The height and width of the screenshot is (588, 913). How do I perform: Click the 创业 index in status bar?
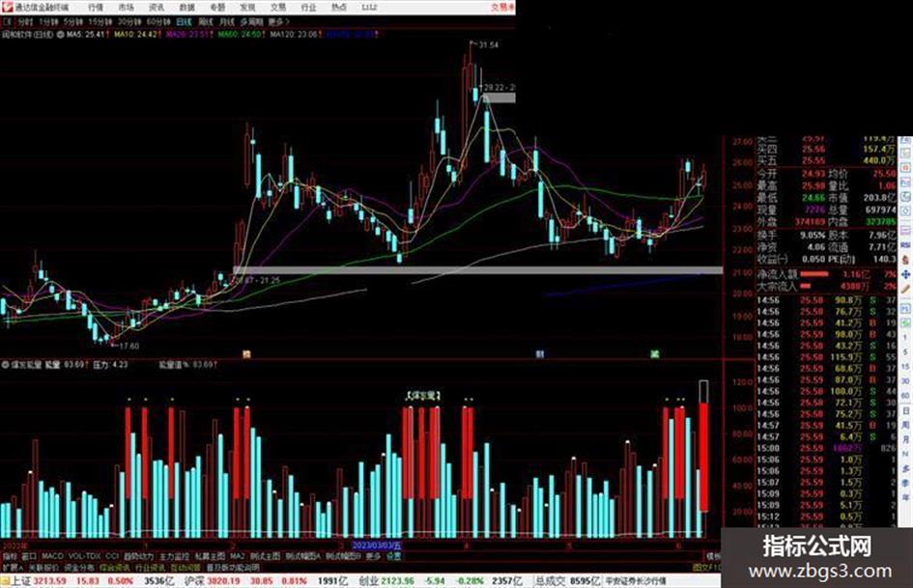coord(370,581)
